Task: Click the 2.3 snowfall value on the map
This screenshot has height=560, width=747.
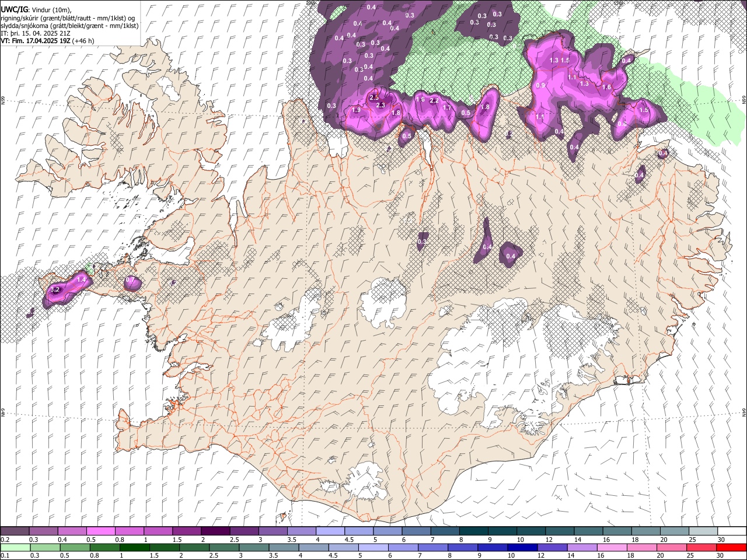Action: tap(381, 105)
